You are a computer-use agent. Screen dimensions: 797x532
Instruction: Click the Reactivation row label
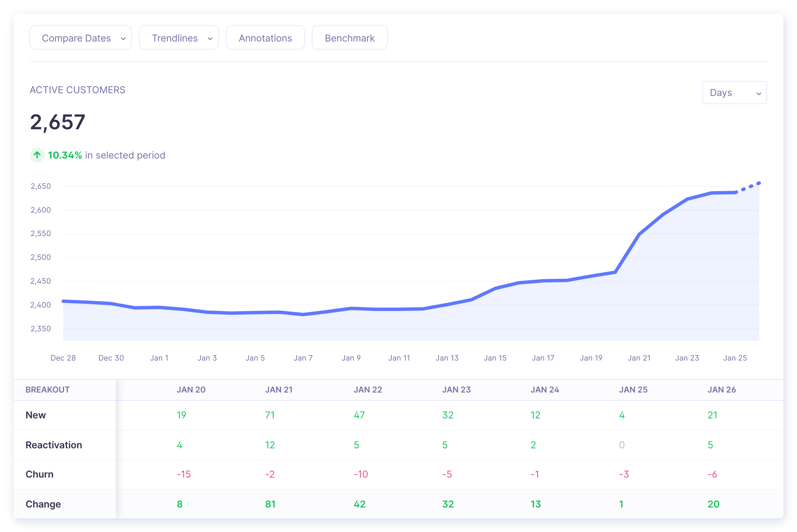tap(54, 445)
